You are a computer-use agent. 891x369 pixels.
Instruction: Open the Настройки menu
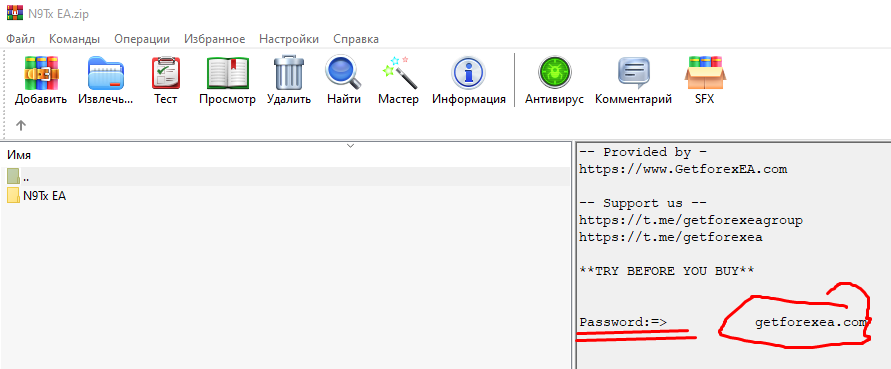coord(289,39)
